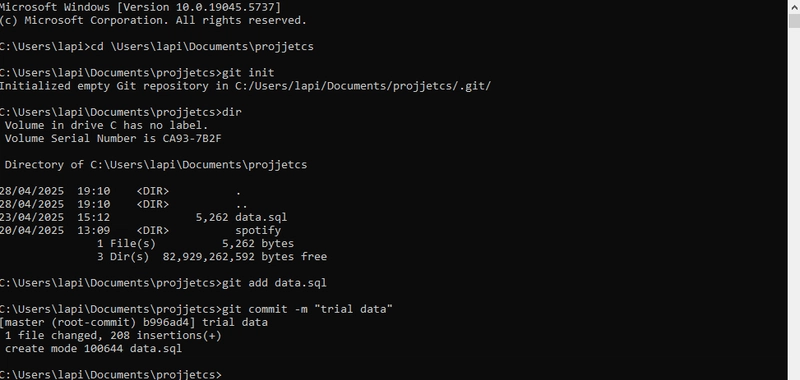Click the 'git add data.sql' command
800x380 pixels.
[x=274, y=283]
